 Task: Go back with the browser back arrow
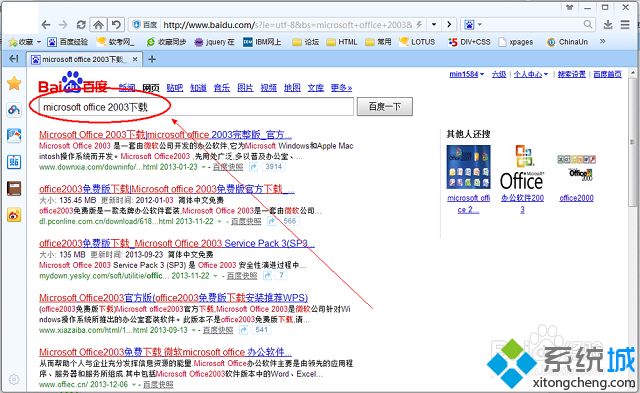click(46, 25)
